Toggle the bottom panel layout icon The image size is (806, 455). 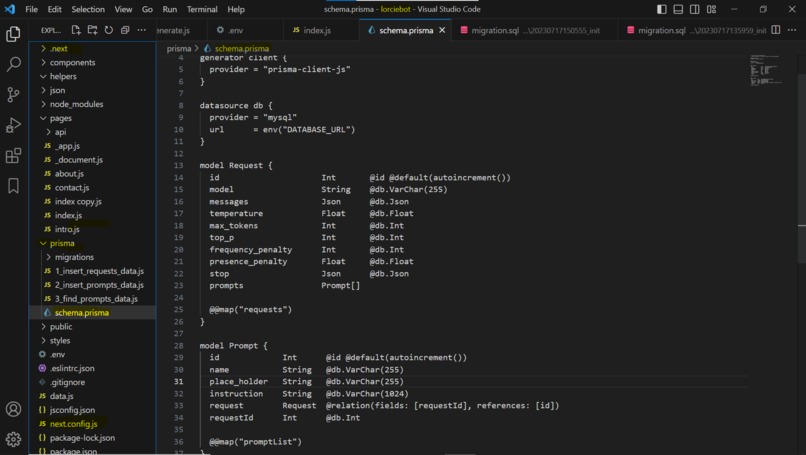679,9
